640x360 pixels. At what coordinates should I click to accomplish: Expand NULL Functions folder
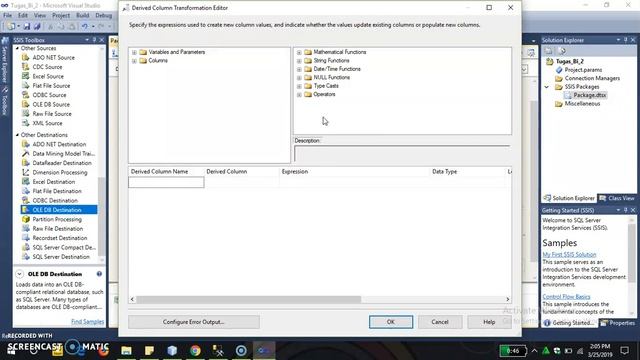[x=299, y=78]
